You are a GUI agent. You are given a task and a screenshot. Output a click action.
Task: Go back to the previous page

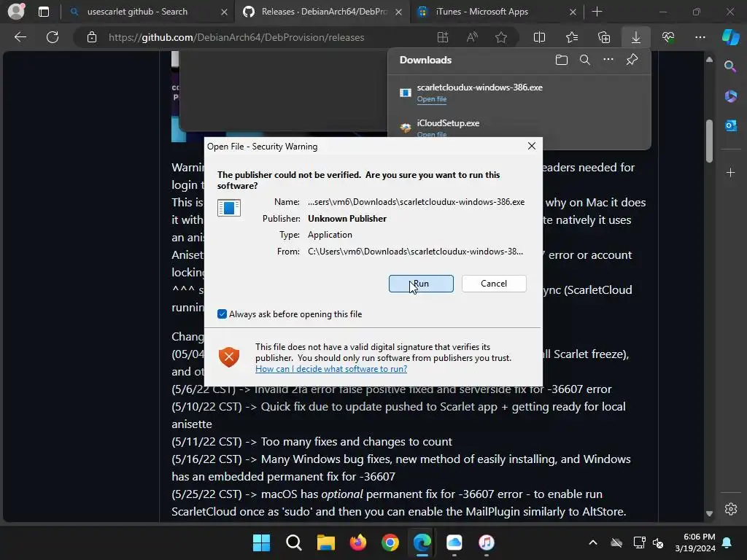pyautogui.click(x=20, y=37)
